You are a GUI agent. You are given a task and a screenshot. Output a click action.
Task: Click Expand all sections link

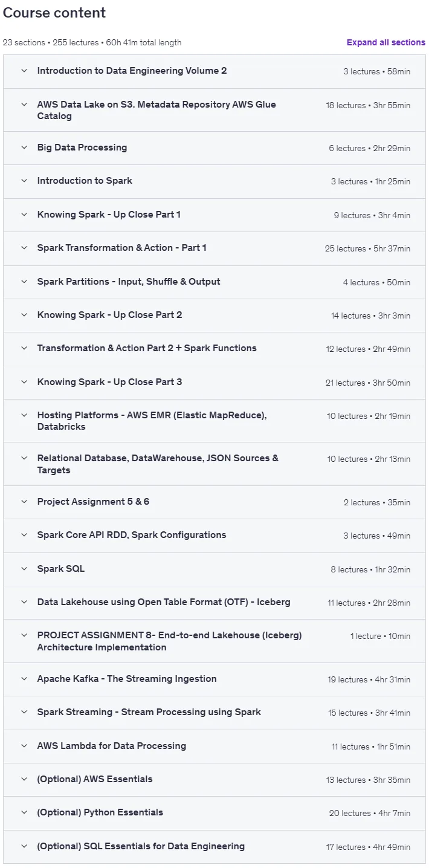(385, 42)
